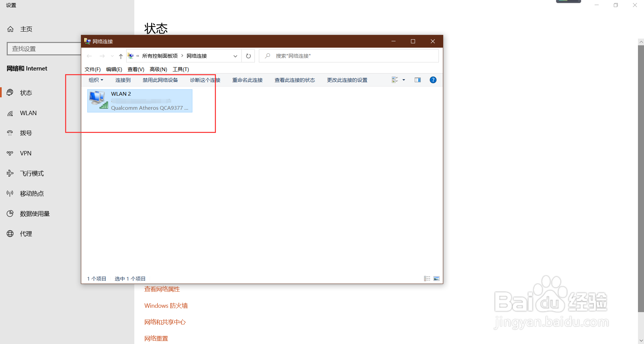The width and height of the screenshot is (644, 344).
Task: Open Windows 防火墙 link in Settings
Action: coord(166,306)
